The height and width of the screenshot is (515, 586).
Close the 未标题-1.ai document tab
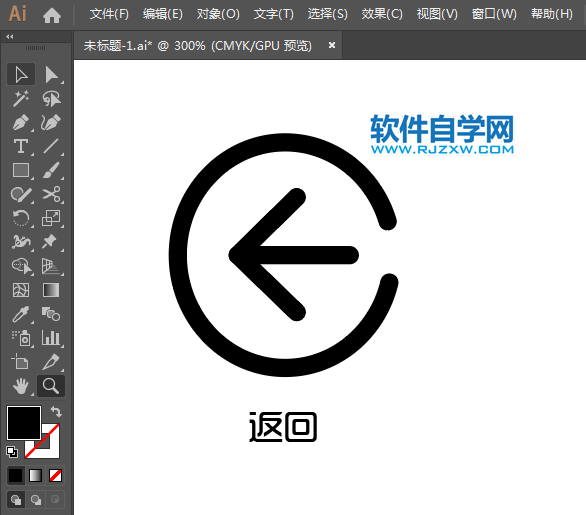point(331,45)
